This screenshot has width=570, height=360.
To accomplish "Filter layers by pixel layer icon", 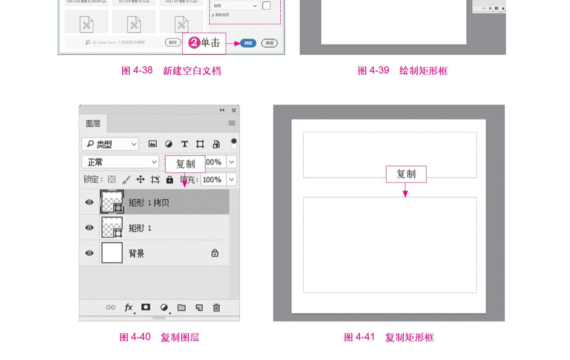I will [x=153, y=144].
